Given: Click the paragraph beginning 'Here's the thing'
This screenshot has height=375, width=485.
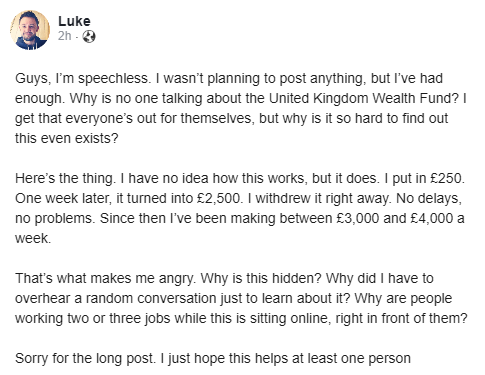Looking at the screenshot, I should point(240,208).
